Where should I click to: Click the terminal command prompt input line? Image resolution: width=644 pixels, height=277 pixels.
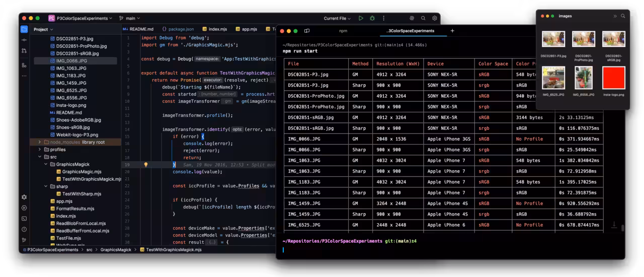450,249
